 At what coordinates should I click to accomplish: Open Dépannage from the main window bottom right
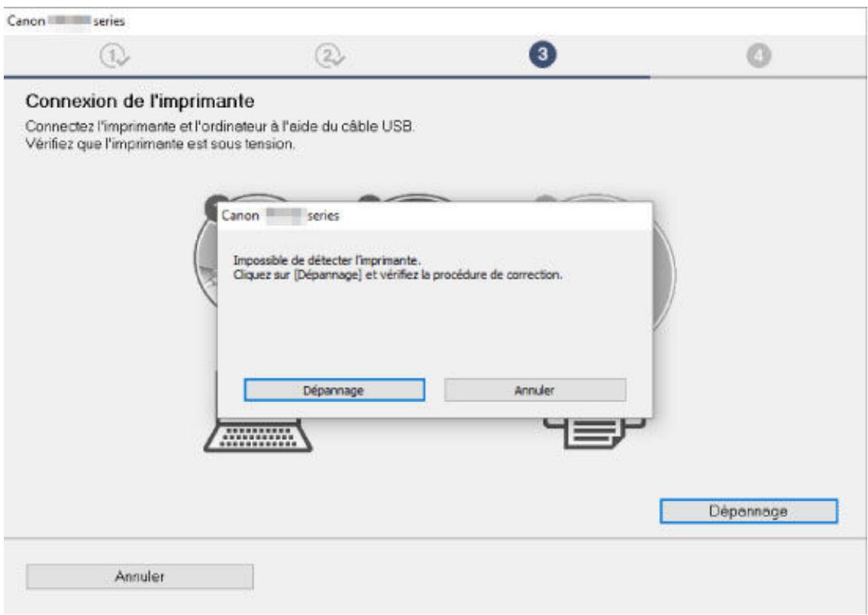[x=748, y=511]
